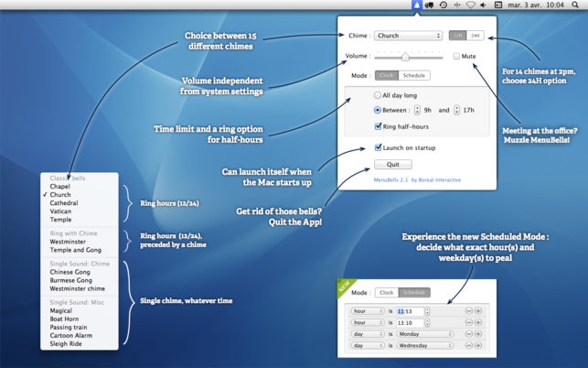Choose Westminster chime single sound
This screenshot has width=588, height=368.
80,288
